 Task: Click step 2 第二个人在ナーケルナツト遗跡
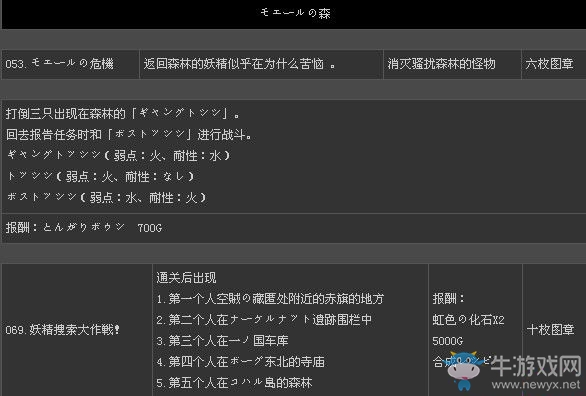tap(264, 320)
